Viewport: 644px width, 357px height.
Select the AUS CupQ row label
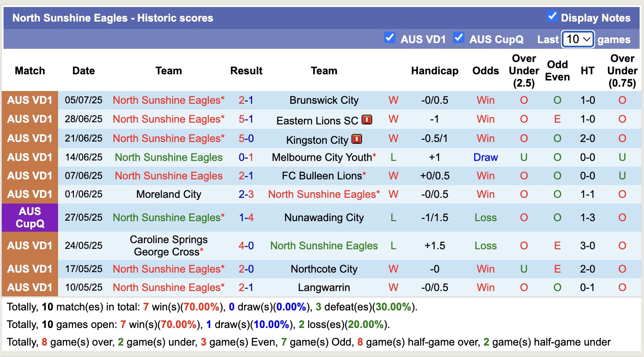(29, 217)
